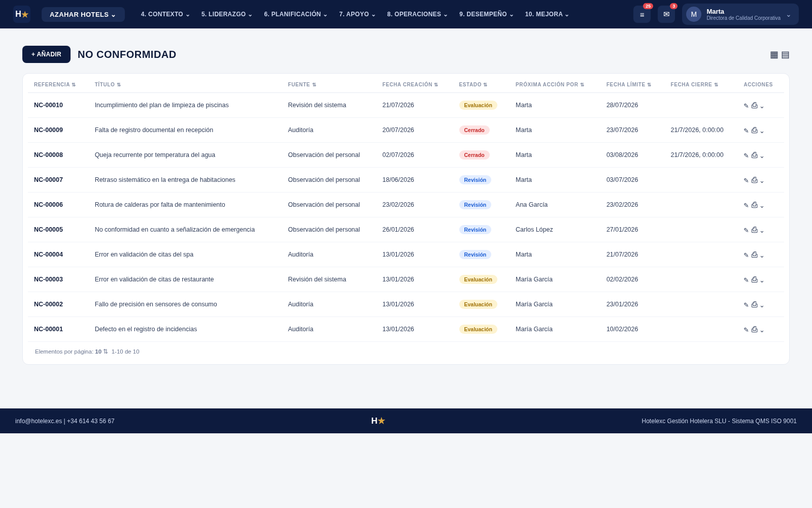The width and height of the screenshot is (812, 508).
Task: Switch to the list view icon
Action: (x=785, y=55)
